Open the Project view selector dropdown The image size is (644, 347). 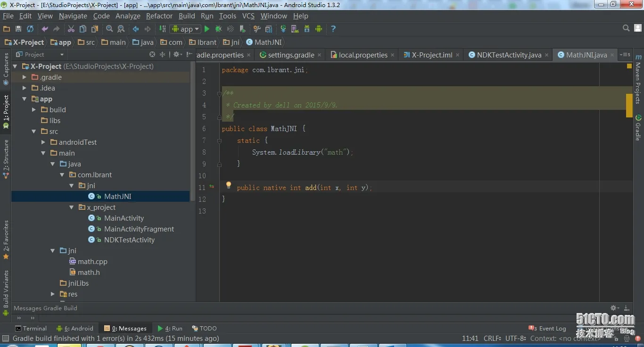(40, 55)
